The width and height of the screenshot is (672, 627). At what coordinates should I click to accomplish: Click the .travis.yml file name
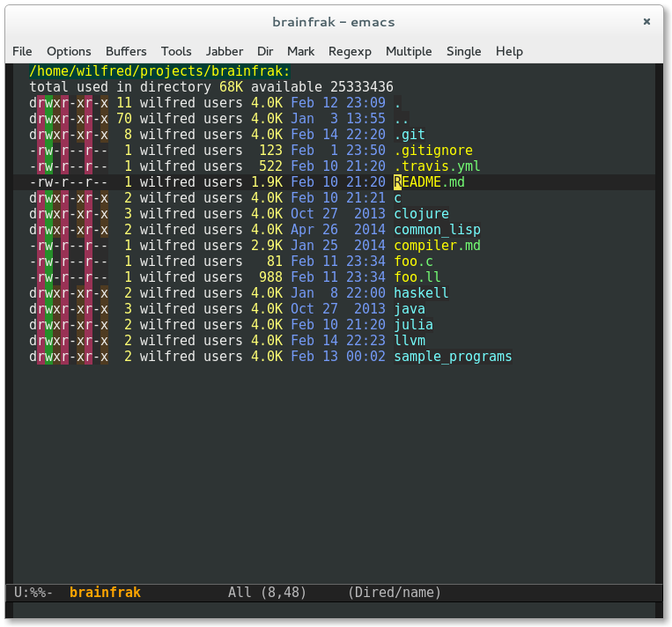437,166
